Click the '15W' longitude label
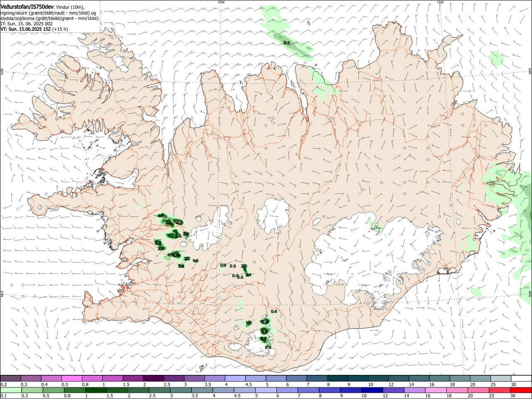This screenshot has width=532, height=399. point(440,2)
